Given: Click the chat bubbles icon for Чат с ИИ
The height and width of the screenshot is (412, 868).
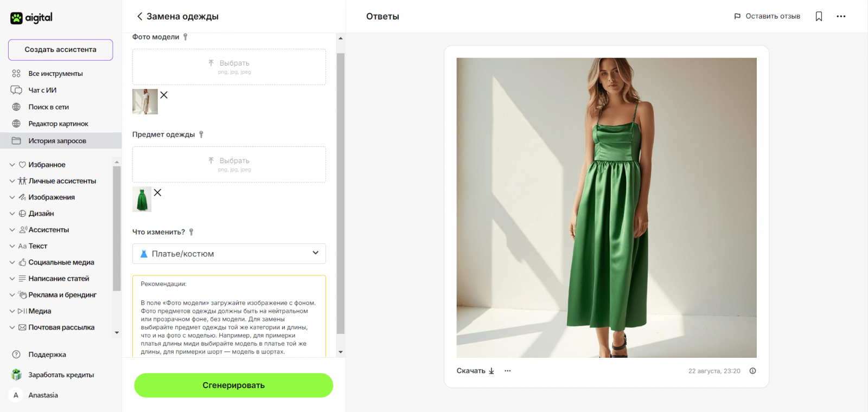Looking at the screenshot, I should [16, 90].
